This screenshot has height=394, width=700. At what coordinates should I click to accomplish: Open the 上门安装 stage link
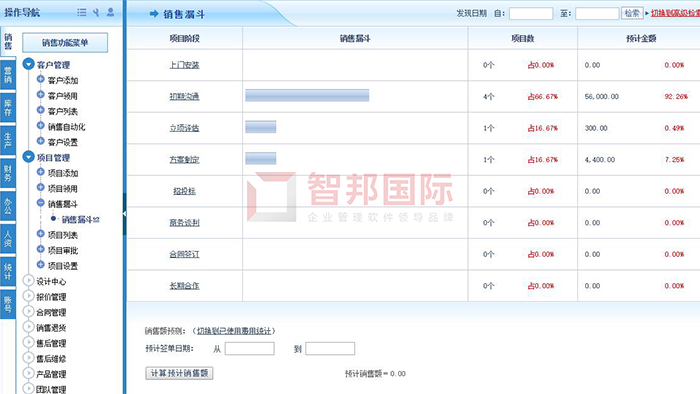pos(184,65)
